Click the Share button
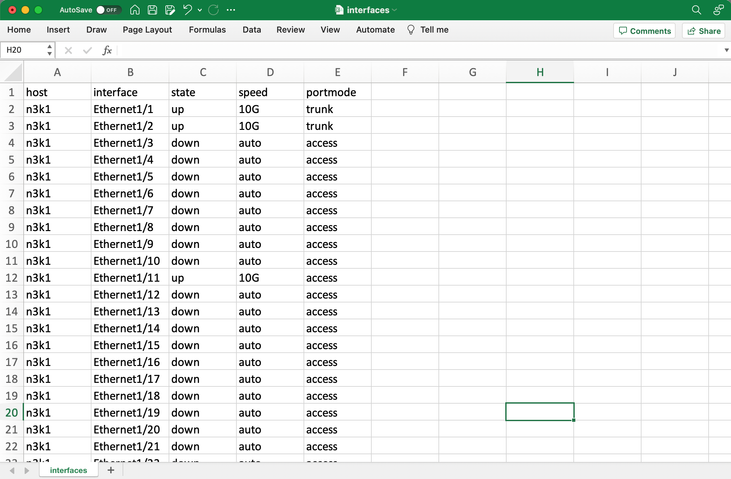The width and height of the screenshot is (731, 479). tap(704, 31)
